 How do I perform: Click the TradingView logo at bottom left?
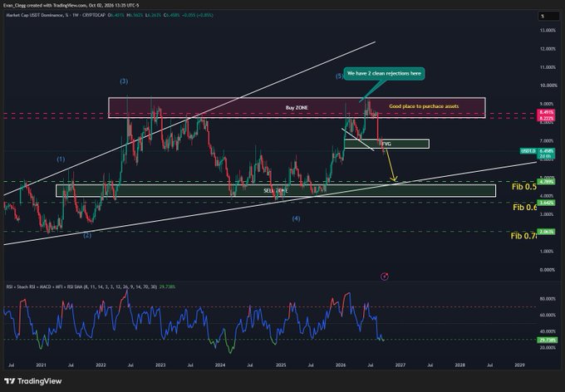tap(32, 381)
